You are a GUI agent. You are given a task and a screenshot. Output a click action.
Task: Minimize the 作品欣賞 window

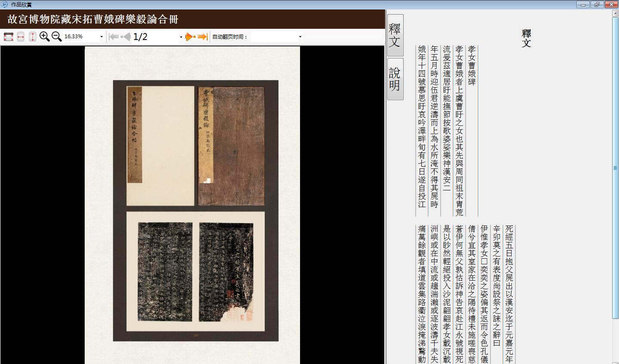583,5
